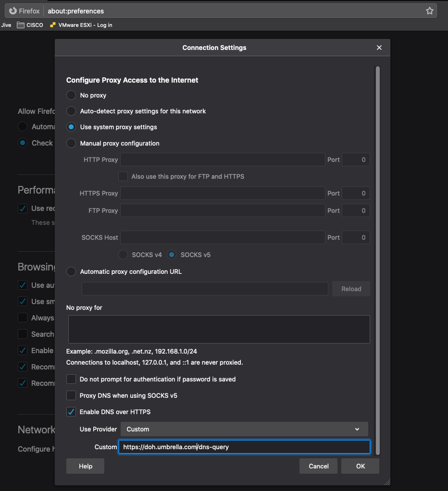Click the Firefox logo icon in the address bar
The height and width of the screenshot is (491, 448).
pos(13,11)
